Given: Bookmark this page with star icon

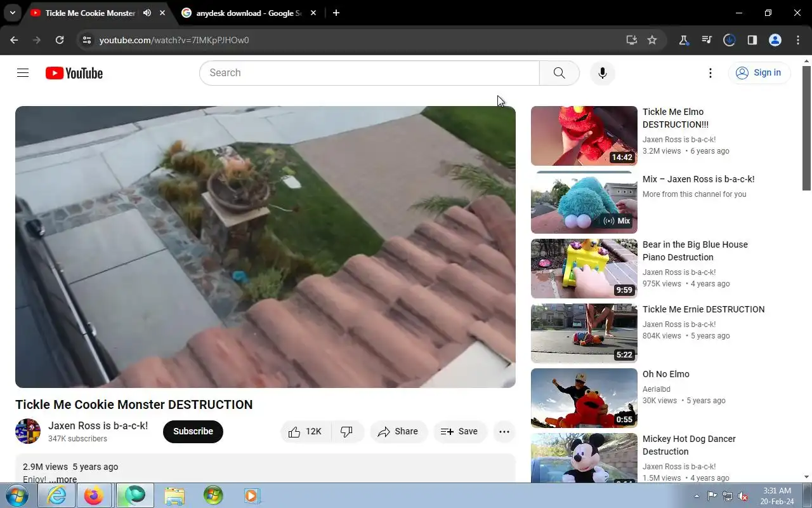Looking at the screenshot, I should click(x=652, y=40).
